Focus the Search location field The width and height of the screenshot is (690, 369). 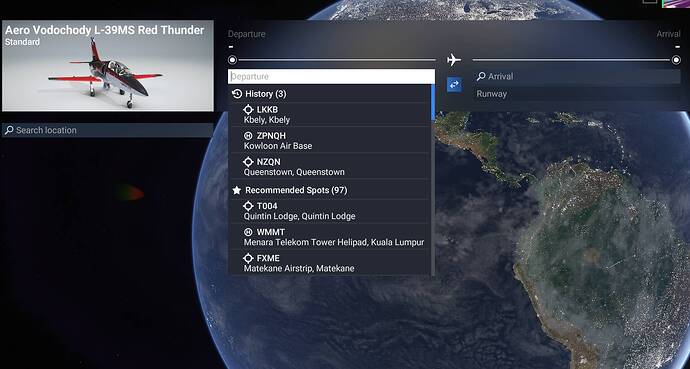[x=107, y=130]
